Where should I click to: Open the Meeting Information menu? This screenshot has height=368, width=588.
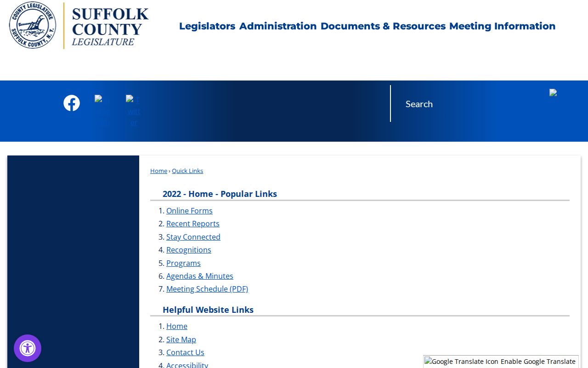pyautogui.click(x=503, y=26)
